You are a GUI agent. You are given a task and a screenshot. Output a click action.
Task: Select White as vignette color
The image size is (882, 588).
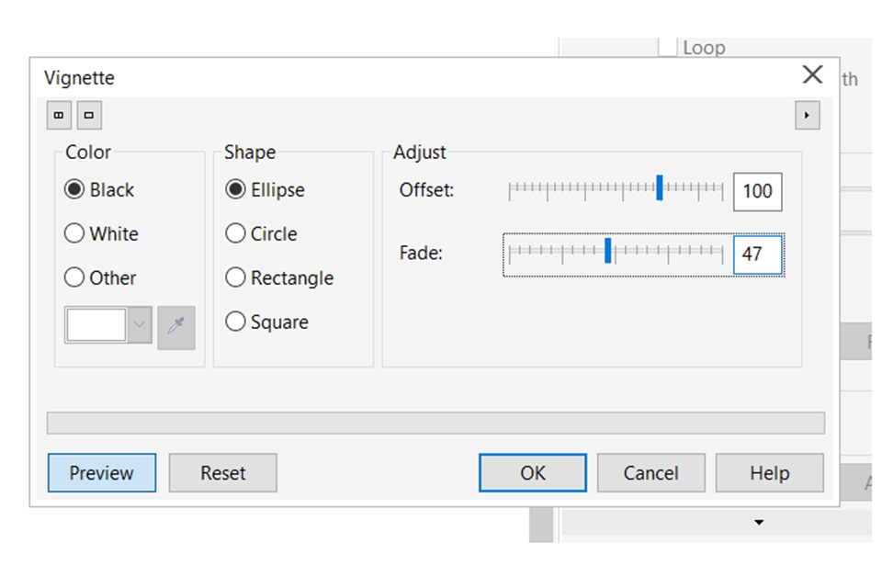74,233
